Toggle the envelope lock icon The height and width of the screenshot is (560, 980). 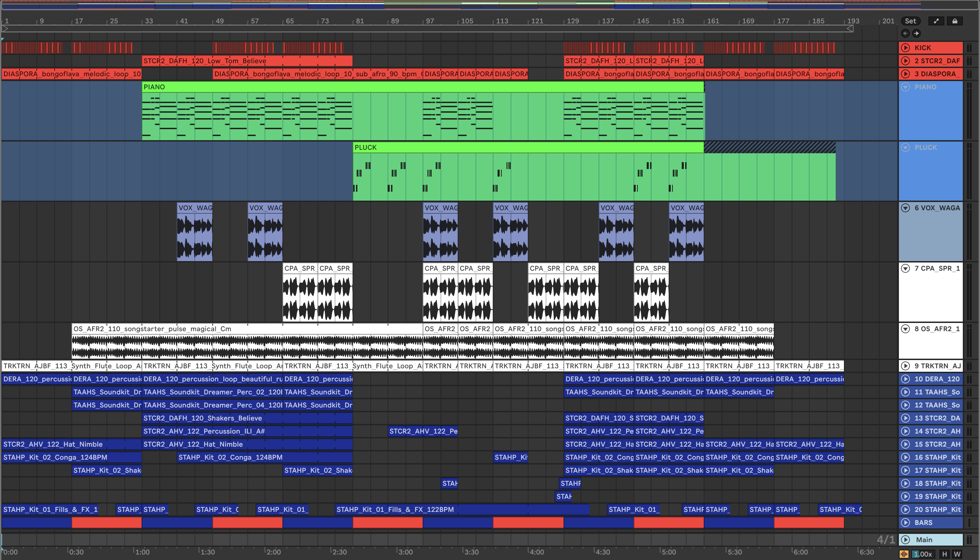(x=955, y=21)
